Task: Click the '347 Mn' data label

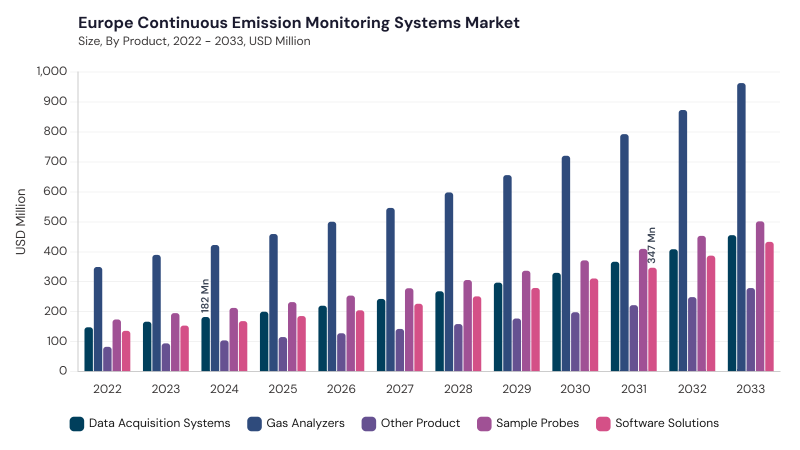Action: click(652, 245)
